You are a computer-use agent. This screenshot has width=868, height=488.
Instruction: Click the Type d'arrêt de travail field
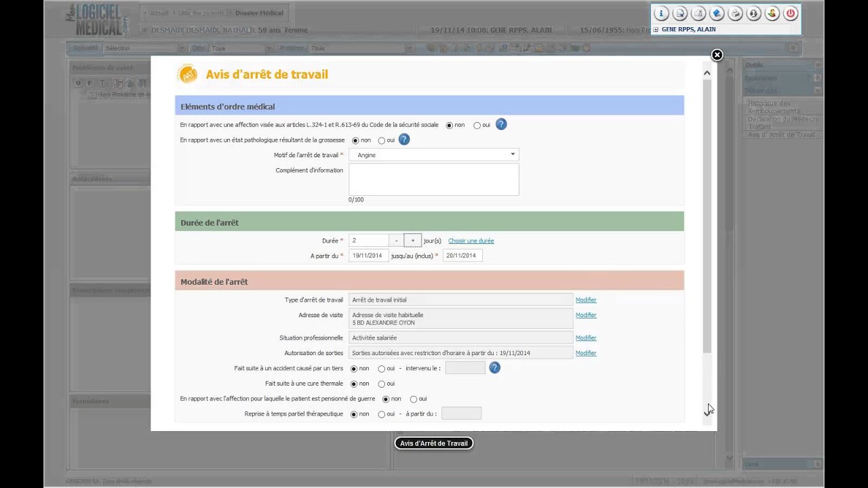(461, 300)
